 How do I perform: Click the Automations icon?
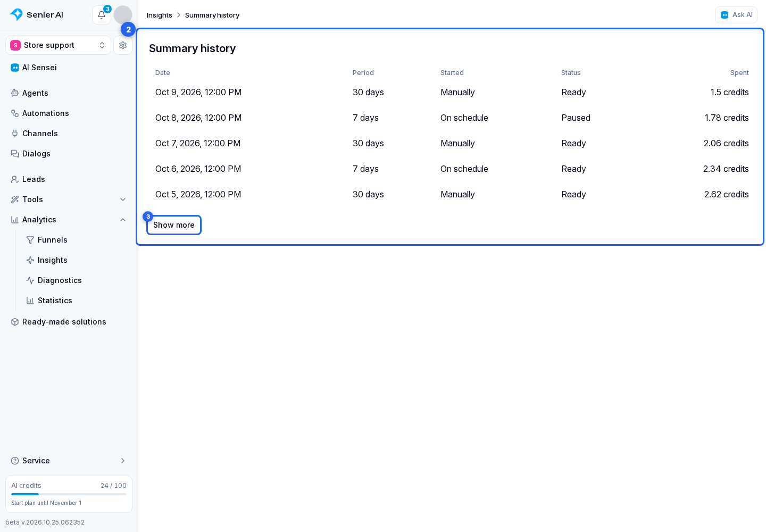(x=15, y=113)
